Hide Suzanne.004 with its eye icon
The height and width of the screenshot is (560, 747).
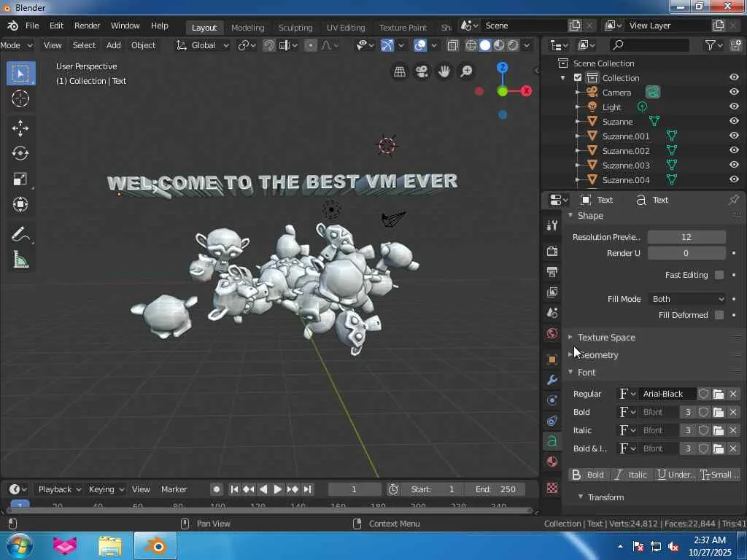pyautogui.click(x=734, y=179)
